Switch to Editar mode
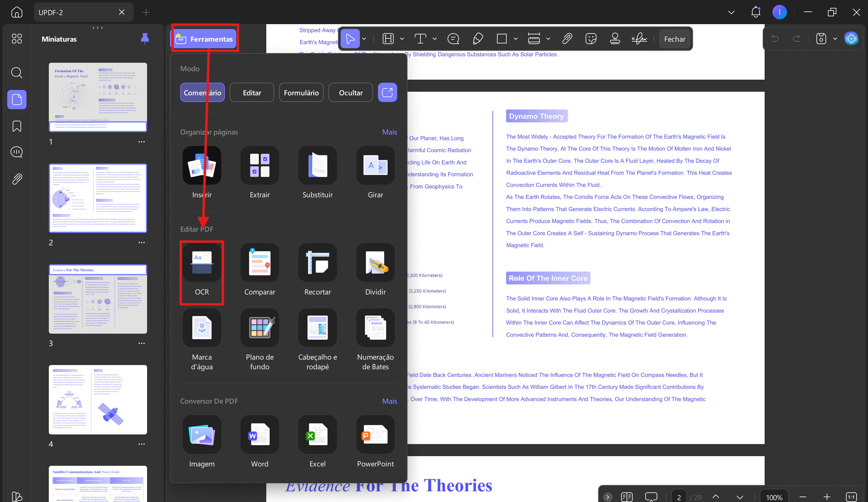The width and height of the screenshot is (868, 502). click(x=252, y=93)
